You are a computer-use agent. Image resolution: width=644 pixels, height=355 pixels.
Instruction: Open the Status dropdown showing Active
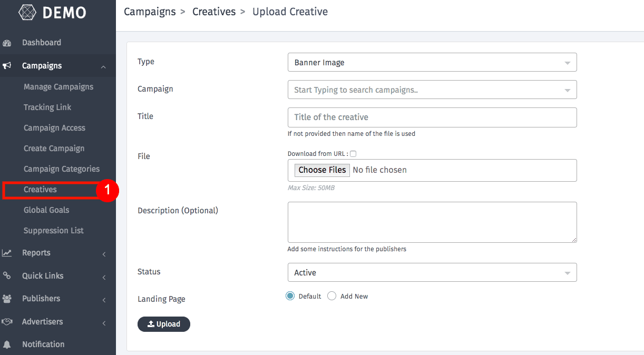pyautogui.click(x=432, y=272)
